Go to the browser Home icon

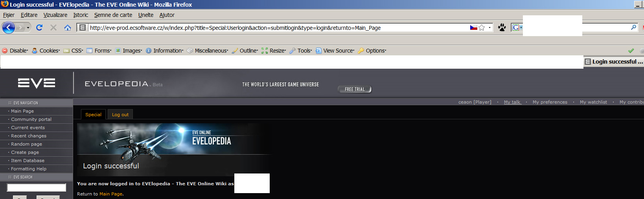pos(68,27)
